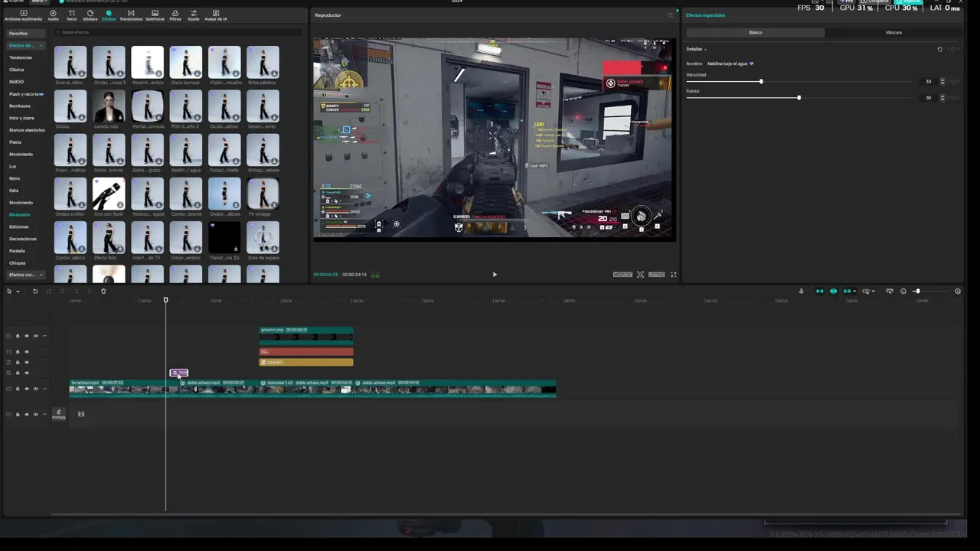Open the Texto tab
This screenshot has height=551, width=980.
point(71,15)
